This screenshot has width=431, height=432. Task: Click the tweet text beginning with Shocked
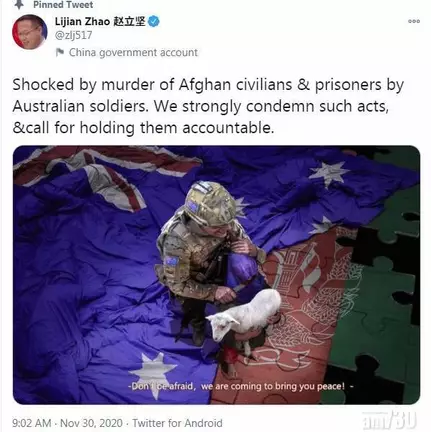click(x=208, y=106)
